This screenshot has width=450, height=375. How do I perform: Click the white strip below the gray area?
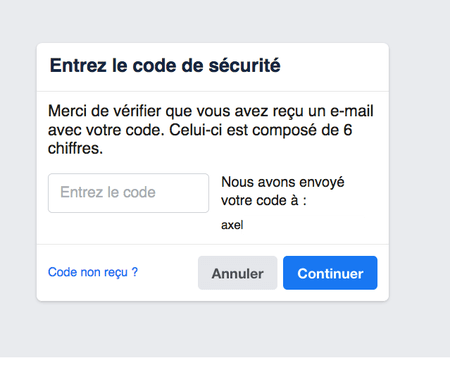point(225,366)
